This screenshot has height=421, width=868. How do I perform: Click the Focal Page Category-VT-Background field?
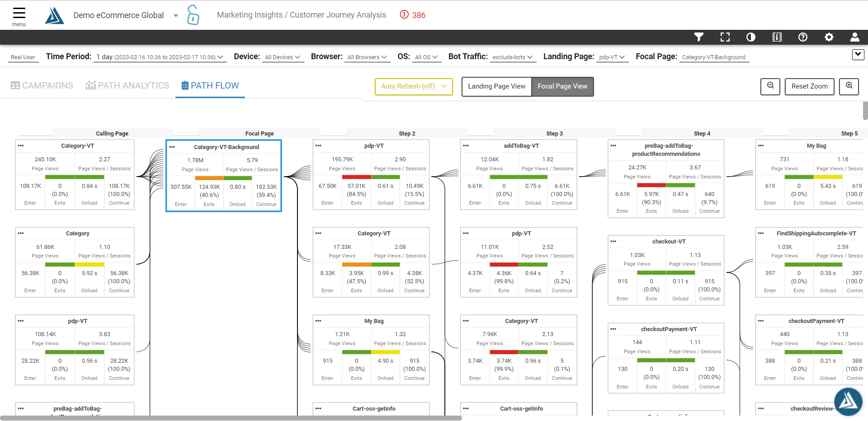click(714, 57)
